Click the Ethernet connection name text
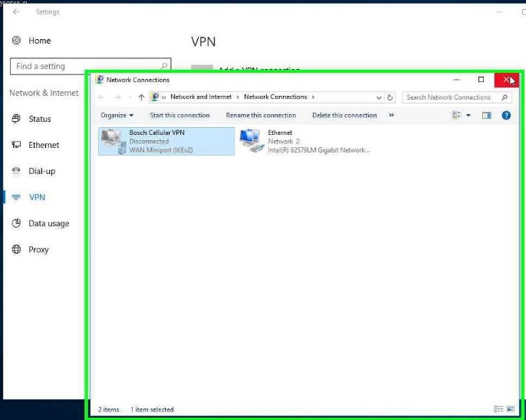This screenshot has height=420, width=526. (x=280, y=133)
